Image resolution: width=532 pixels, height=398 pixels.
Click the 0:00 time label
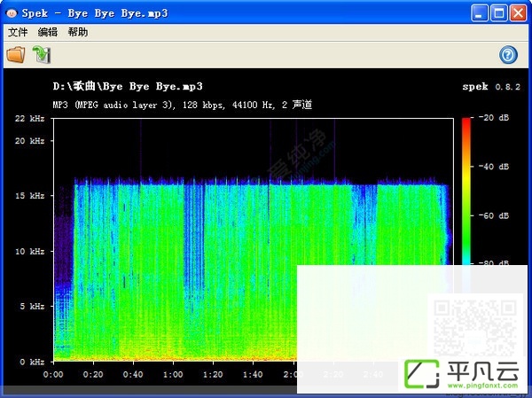click(53, 375)
